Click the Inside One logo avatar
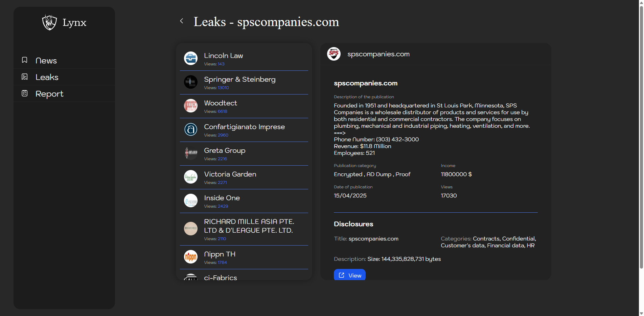 190,201
